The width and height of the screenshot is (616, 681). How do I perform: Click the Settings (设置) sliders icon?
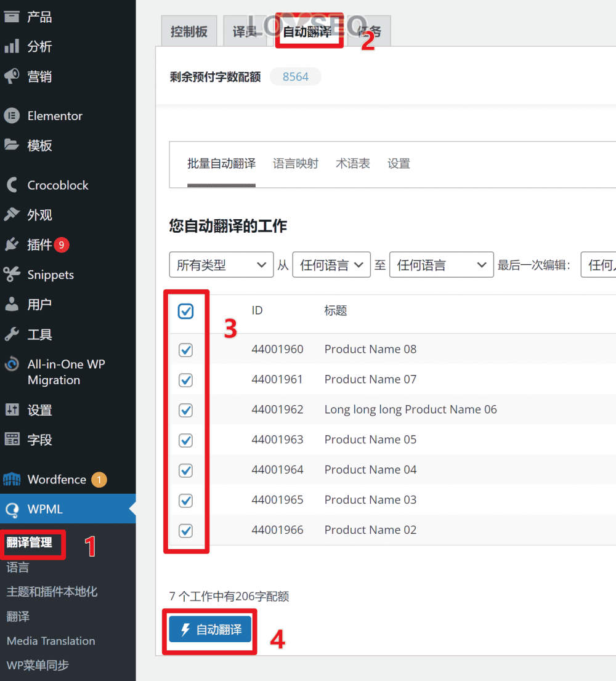(12, 409)
